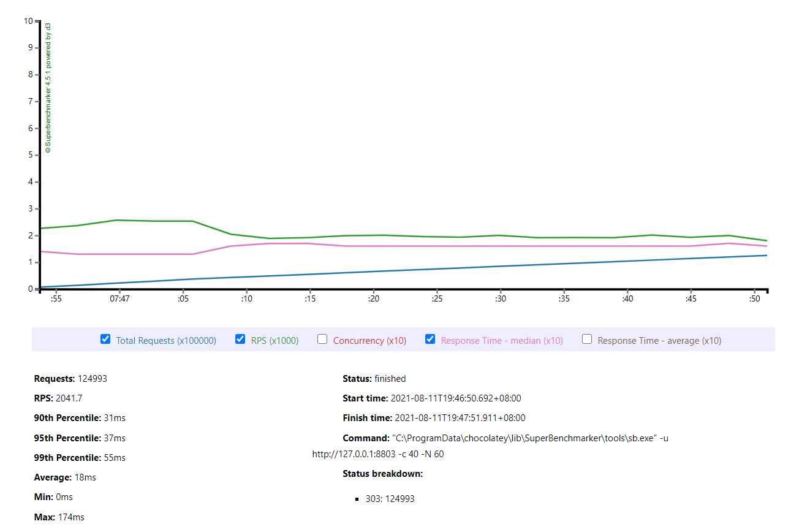Enable Response Time - average (x10) checkbox
Screen dimensions: 799x532
point(587,339)
